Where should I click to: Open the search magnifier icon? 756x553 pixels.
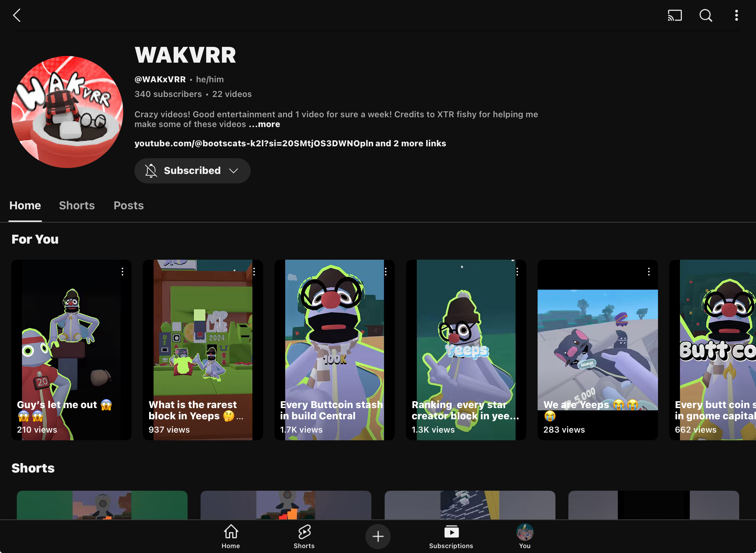click(x=706, y=15)
